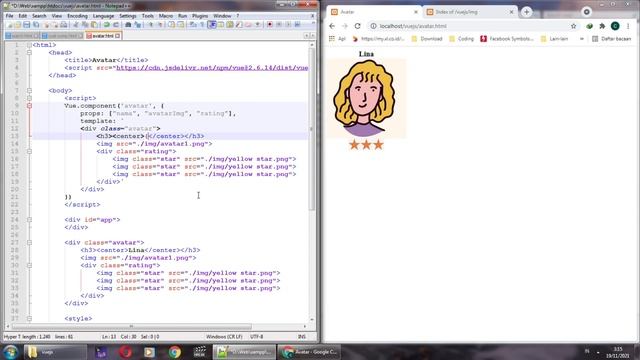Screen dimensions: 640x360
Task: Click the Open file toolbar icon
Action: [18, 25]
